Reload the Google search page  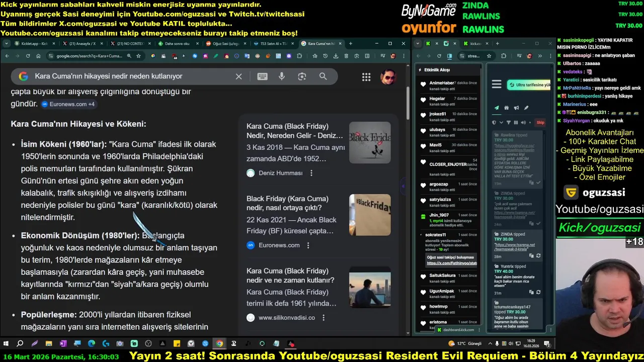28,56
